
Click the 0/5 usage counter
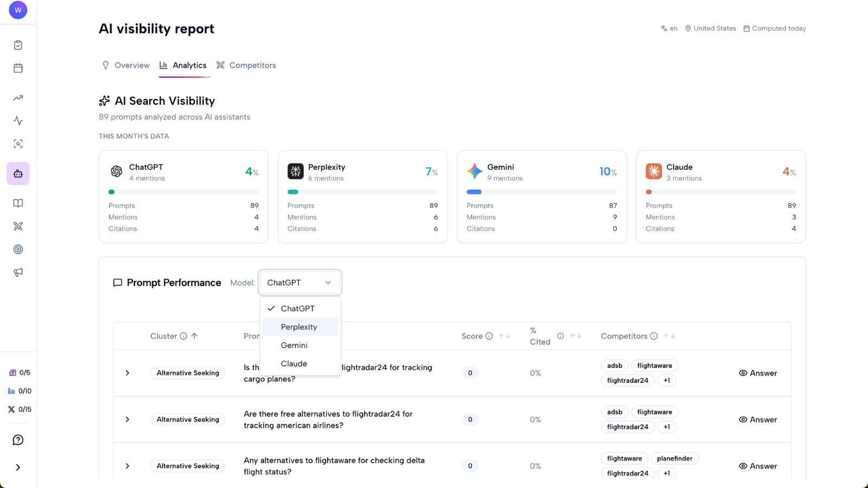pyautogui.click(x=20, y=373)
